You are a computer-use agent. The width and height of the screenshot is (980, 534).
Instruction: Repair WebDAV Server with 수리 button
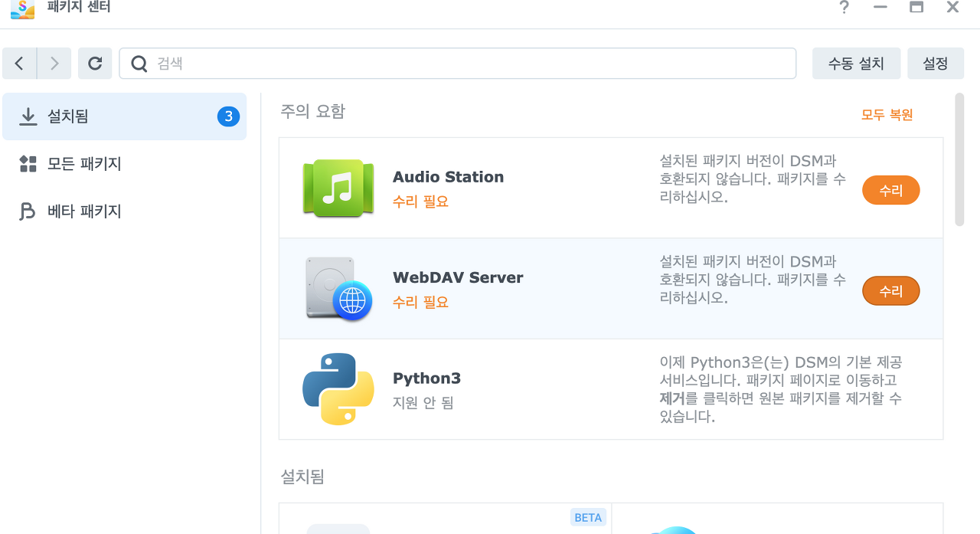pos(891,291)
